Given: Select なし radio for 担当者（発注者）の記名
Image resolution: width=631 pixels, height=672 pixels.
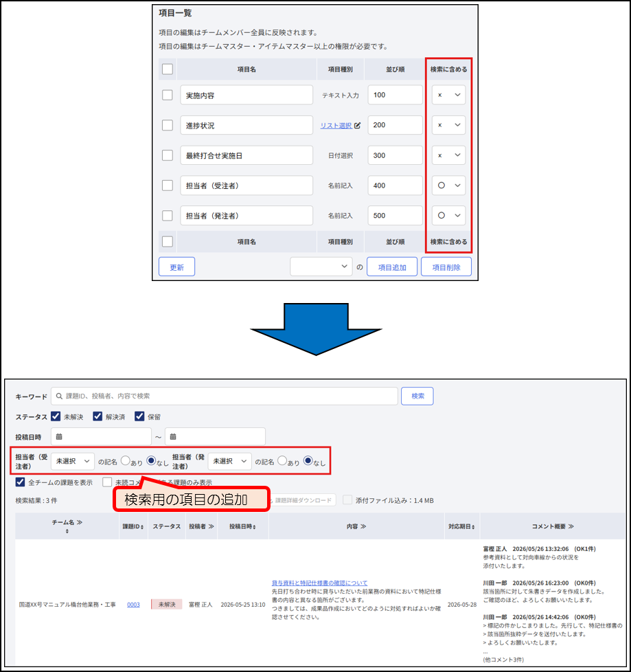Looking at the screenshot, I should (308, 461).
